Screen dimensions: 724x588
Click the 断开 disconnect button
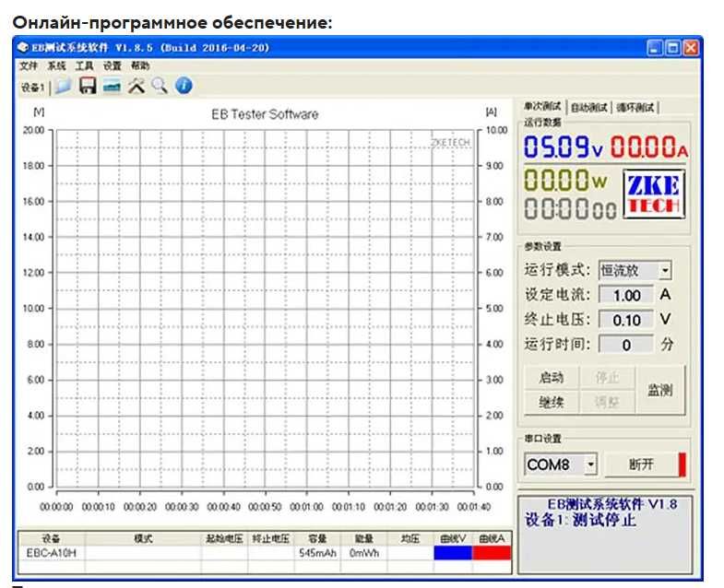[x=642, y=465]
